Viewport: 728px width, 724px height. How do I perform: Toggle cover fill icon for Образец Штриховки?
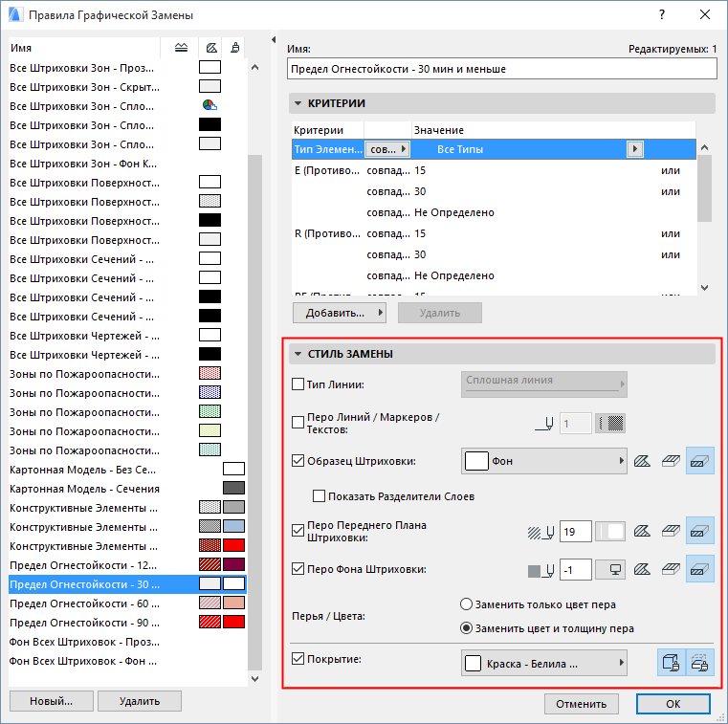tap(671, 461)
